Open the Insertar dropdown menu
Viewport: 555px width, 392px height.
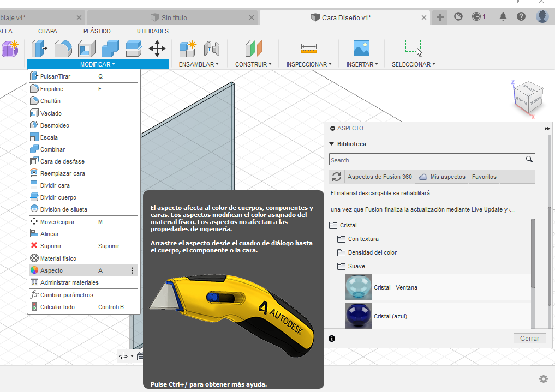pyautogui.click(x=362, y=64)
